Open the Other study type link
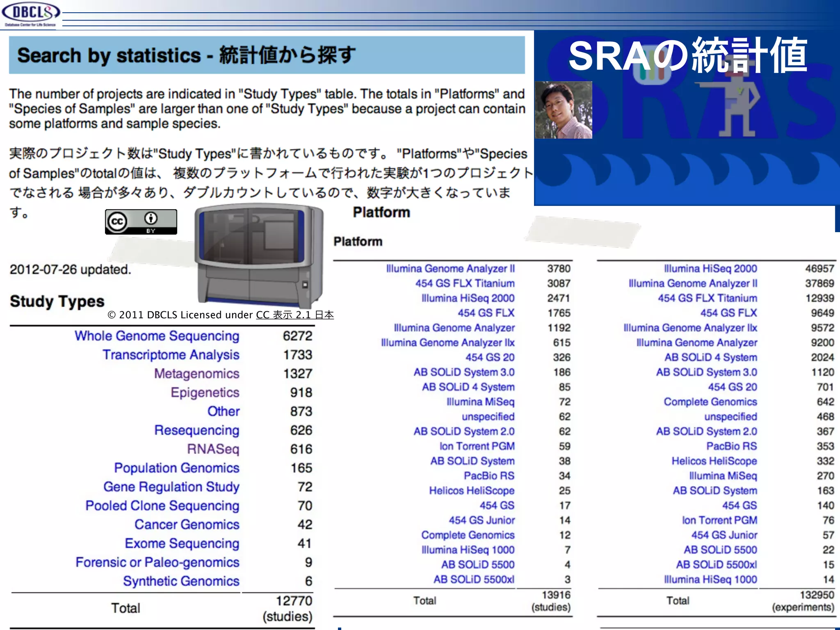Viewport: 840px width, 630px height. pos(224,411)
